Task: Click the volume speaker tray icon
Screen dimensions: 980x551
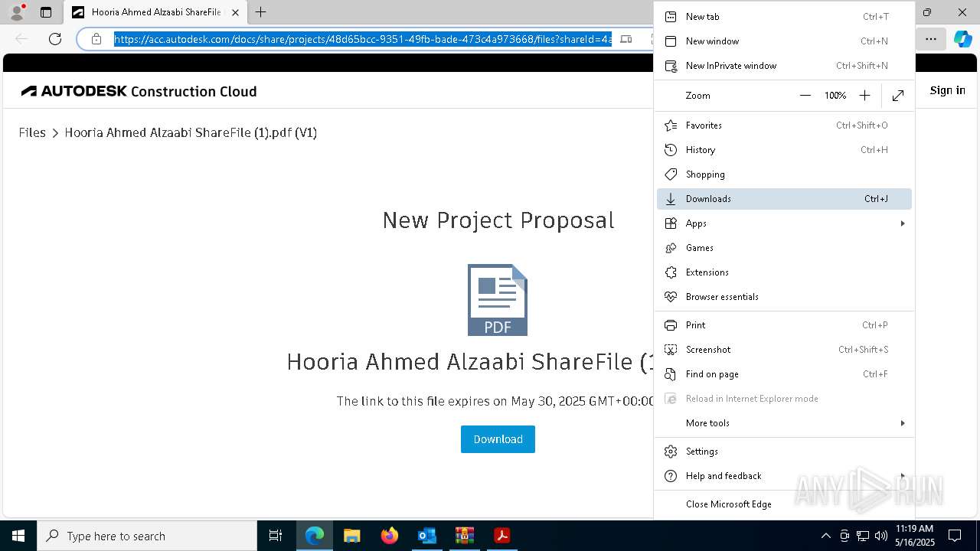Action: coord(881,536)
